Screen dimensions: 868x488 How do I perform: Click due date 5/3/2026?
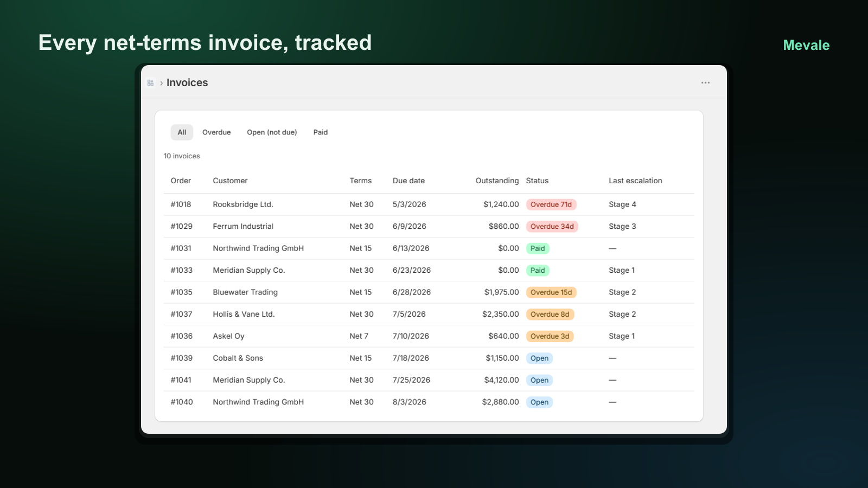pos(410,204)
